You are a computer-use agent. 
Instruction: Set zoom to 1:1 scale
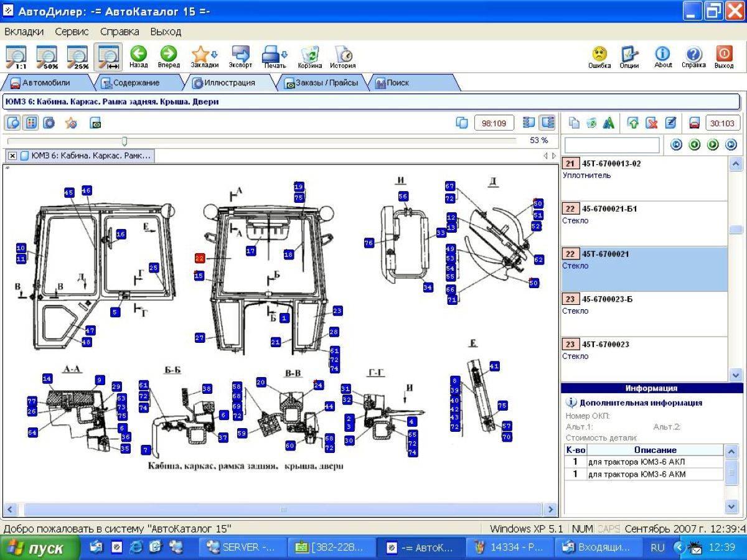click(17, 57)
